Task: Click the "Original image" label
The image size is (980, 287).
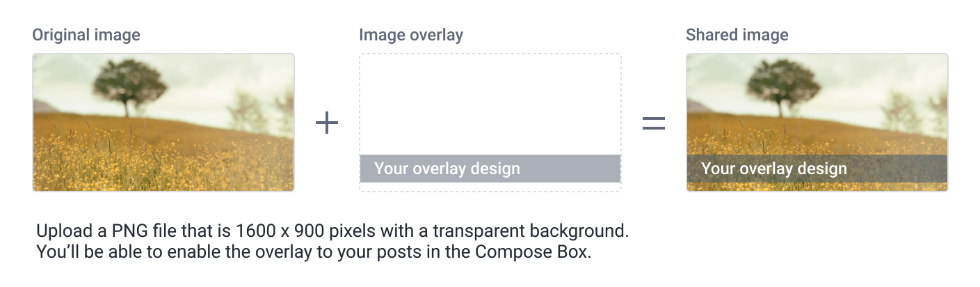Action: [86, 35]
